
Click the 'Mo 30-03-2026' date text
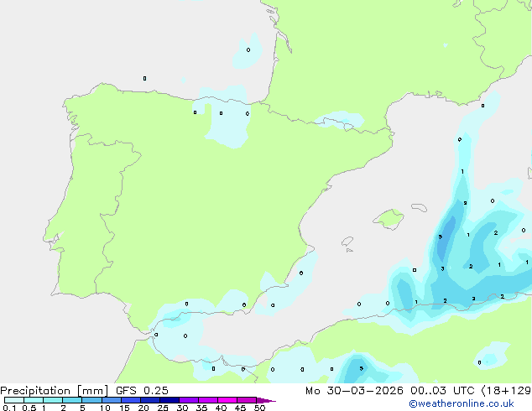point(354,391)
